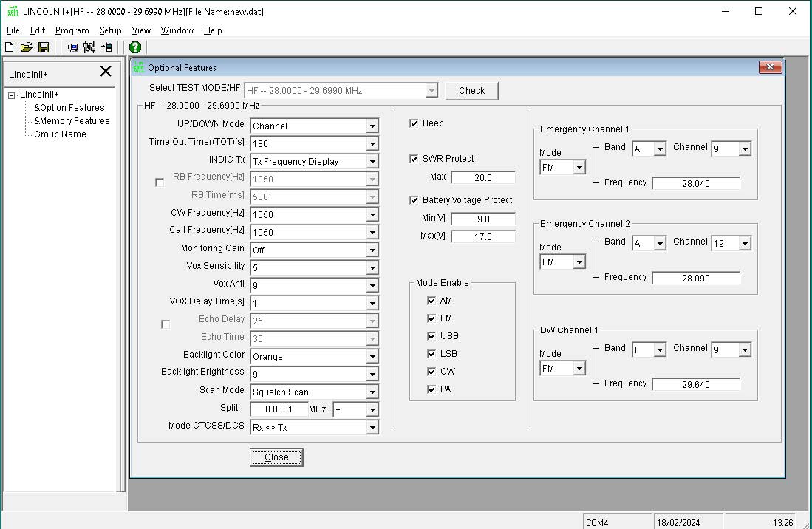The width and height of the screenshot is (812, 529).
Task: Open the Window menu
Action: pos(177,30)
